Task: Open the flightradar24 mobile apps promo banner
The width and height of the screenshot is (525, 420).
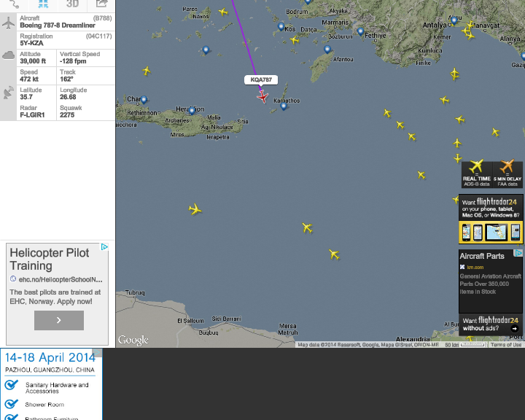Action: click(x=491, y=219)
